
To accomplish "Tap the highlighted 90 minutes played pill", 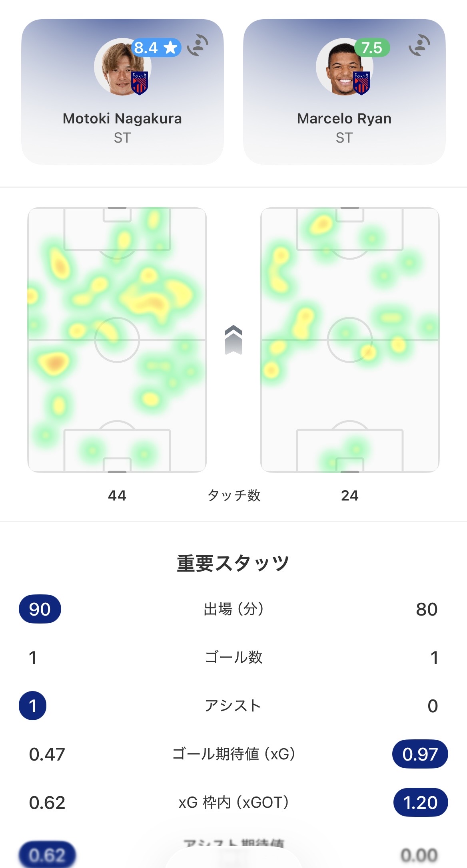I will tap(40, 609).
